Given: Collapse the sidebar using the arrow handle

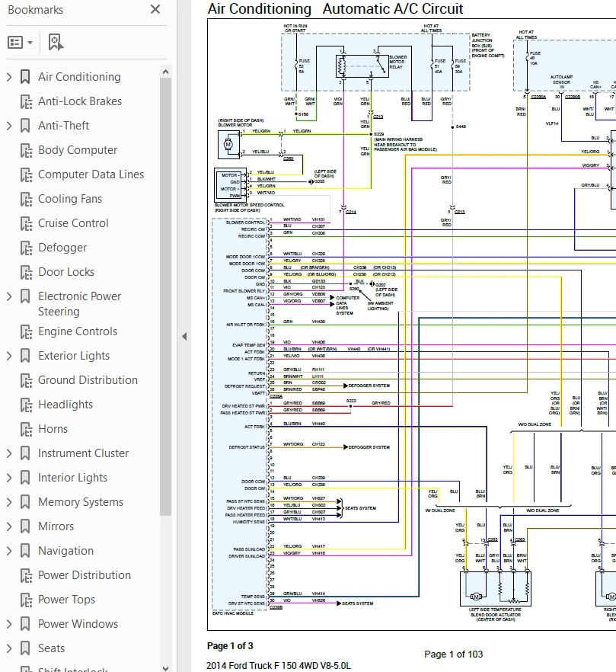Looking at the screenshot, I should coord(185,336).
